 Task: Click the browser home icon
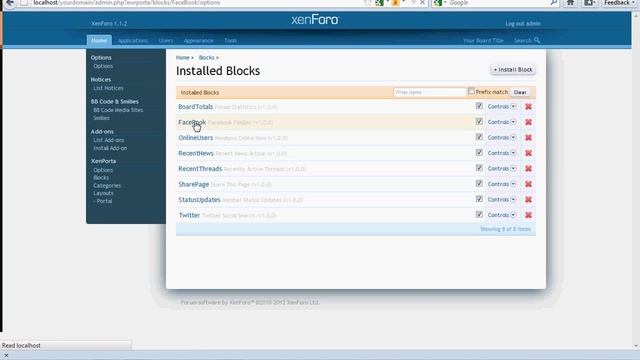(570, 3)
